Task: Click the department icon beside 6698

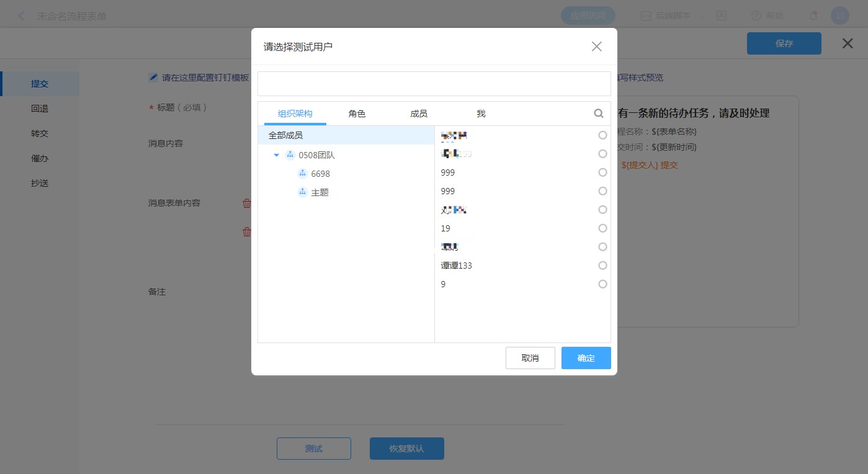Action: tap(303, 174)
